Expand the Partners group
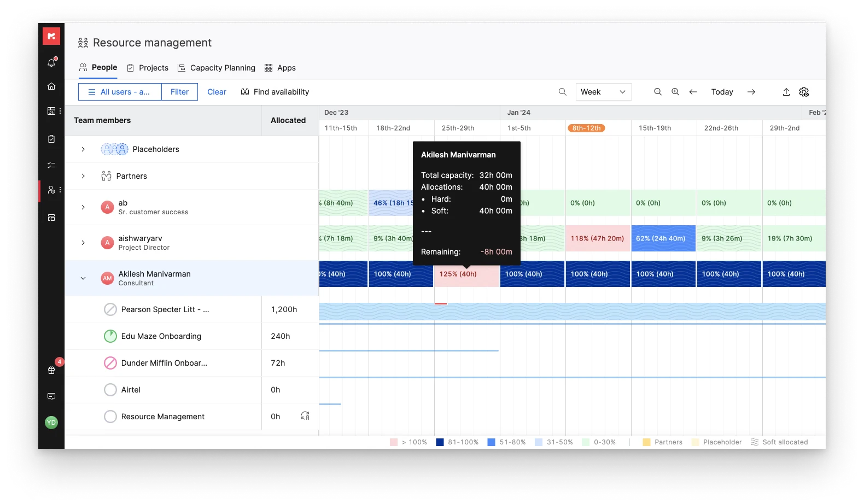Image resolution: width=864 pixels, height=504 pixels. pyautogui.click(x=83, y=176)
